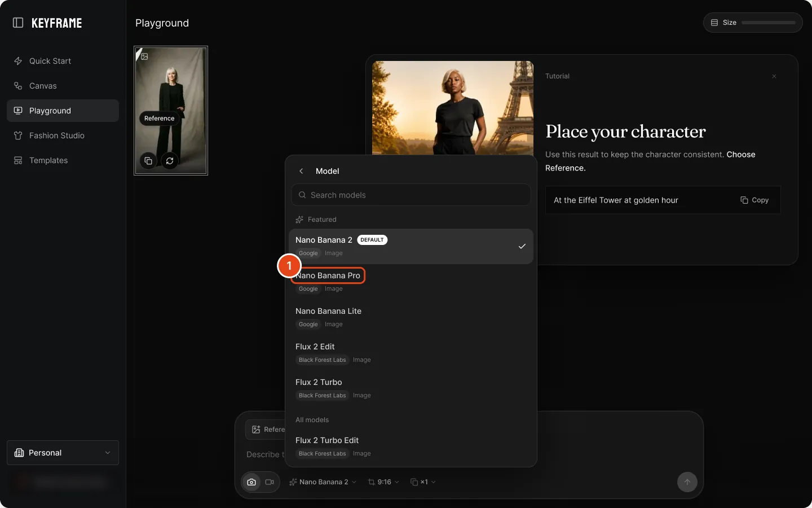Viewport: 812px width, 508px height.
Task: Choose the Flux 2 Edit model
Action: 411,353
